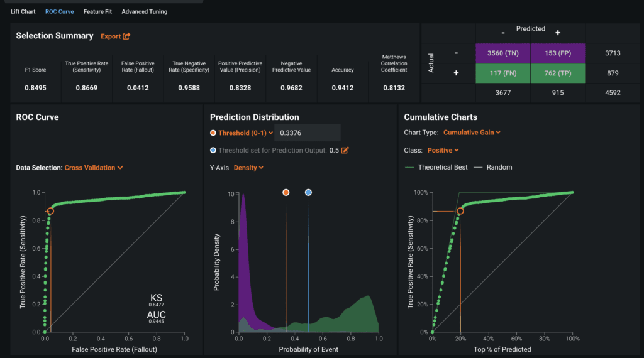Click the orange threshold marker on Prediction Distribution
The image size is (644, 358).
(286, 192)
